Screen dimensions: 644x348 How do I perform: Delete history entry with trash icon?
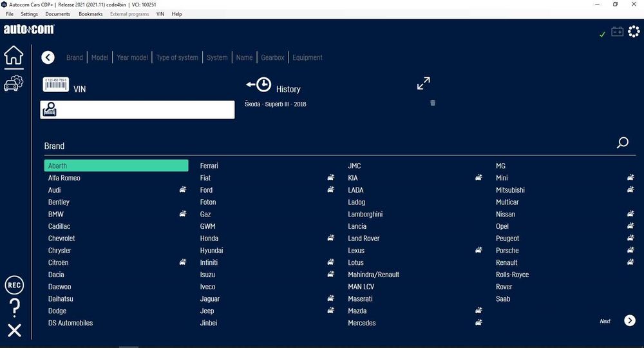coord(433,102)
